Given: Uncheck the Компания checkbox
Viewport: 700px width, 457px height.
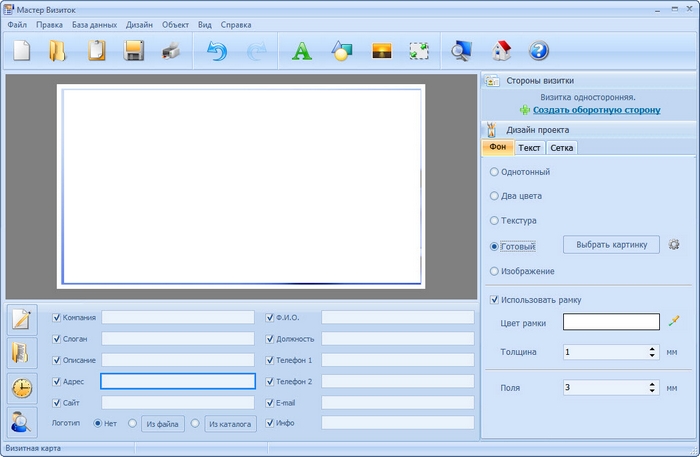Looking at the screenshot, I should [57, 317].
